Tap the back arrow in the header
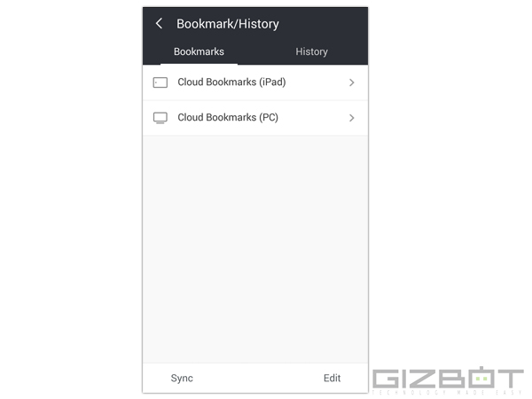Viewport: 532px width, 399px height. tap(159, 24)
